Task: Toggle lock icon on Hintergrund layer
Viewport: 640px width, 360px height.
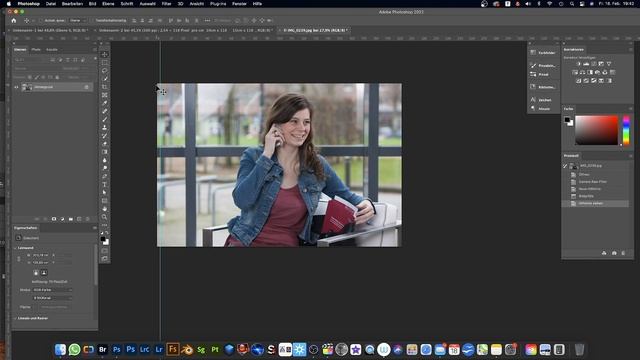Action: click(x=87, y=87)
